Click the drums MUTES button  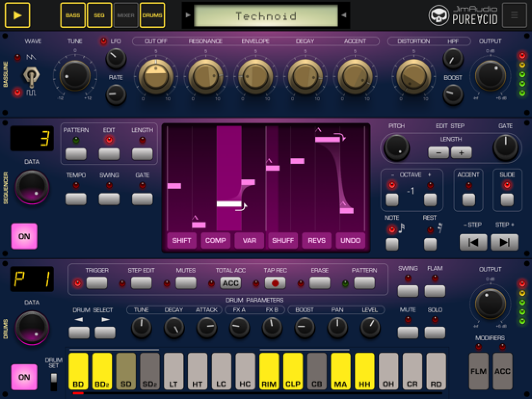click(186, 283)
